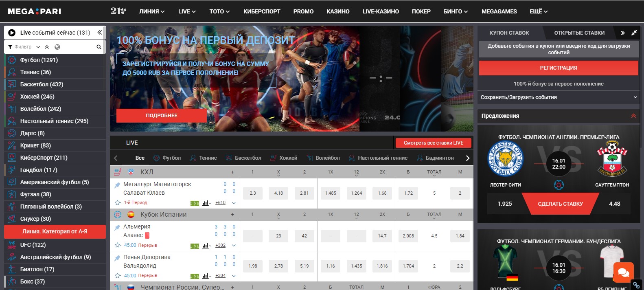Expand the Фильтр dropdown arrow
This screenshot has height=290, width=644.
pyautogui.click(x=38, y=47)
